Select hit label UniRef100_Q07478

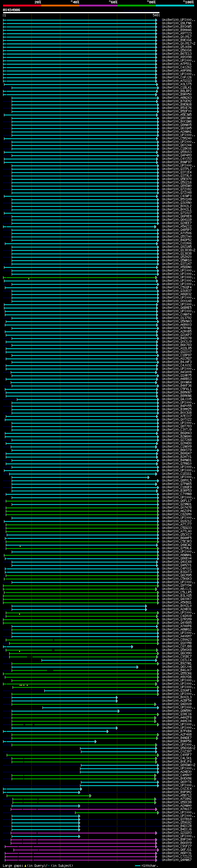click(x=177, y=507)
